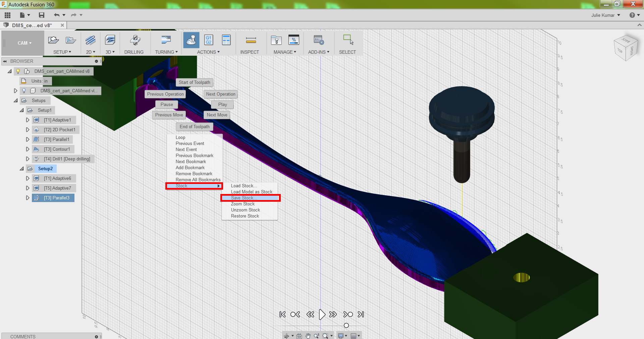Choose Save Stock from the submenu

pos(250,198)
